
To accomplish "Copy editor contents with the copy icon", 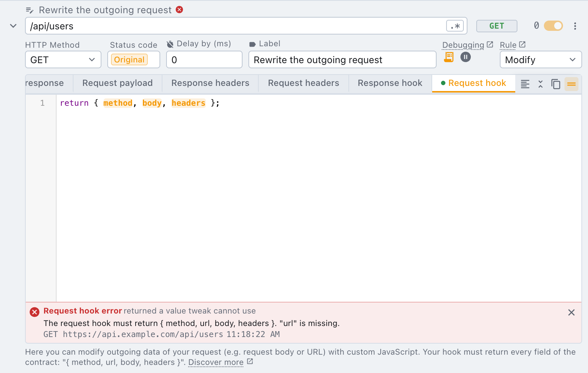I will (556, 84).
